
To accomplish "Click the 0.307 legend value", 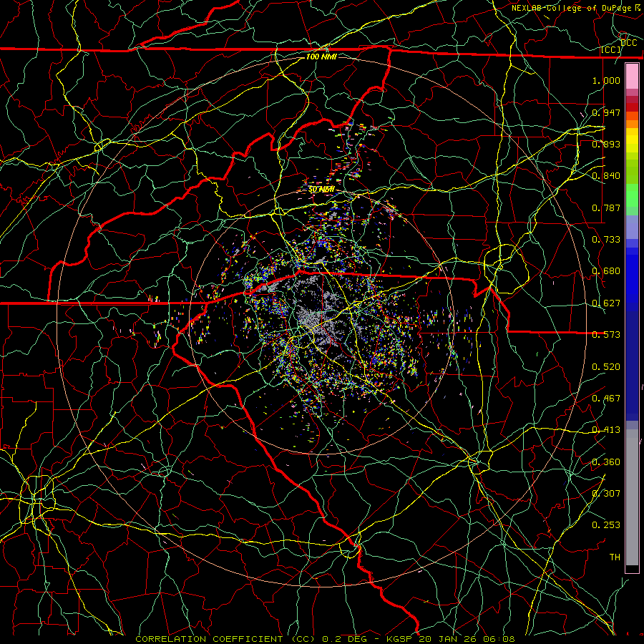I will 606,494.
